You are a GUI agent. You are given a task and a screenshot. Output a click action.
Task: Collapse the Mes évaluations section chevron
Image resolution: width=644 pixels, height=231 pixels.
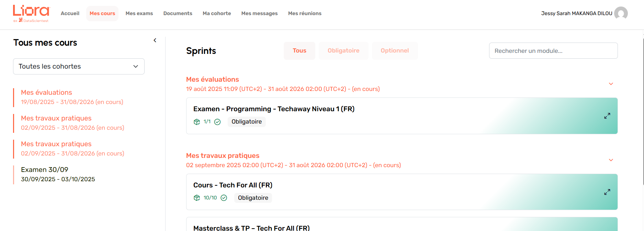(611, 84)
